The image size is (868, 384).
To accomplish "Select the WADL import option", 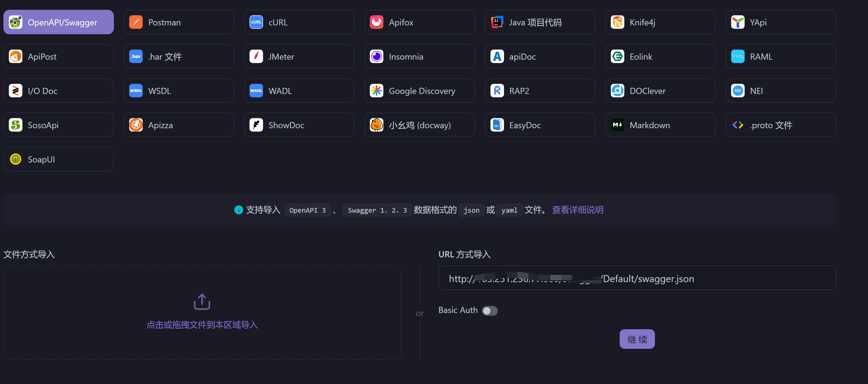I will point(299,91).
